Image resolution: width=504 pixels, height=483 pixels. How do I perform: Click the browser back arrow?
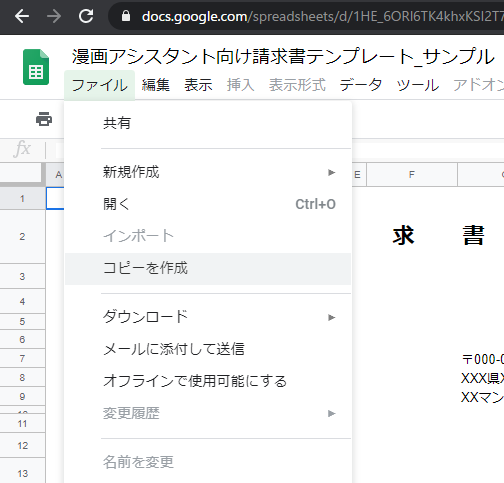[x=22, y=16]
